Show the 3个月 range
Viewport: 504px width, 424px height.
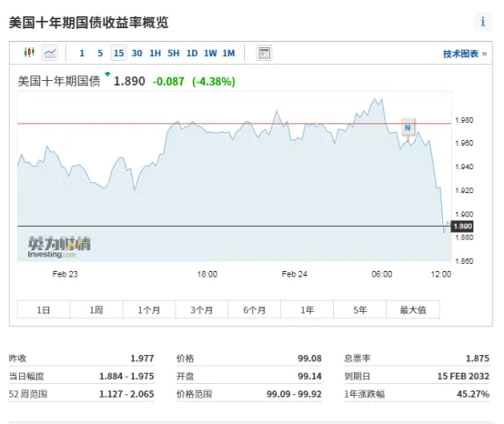point(202,309)
